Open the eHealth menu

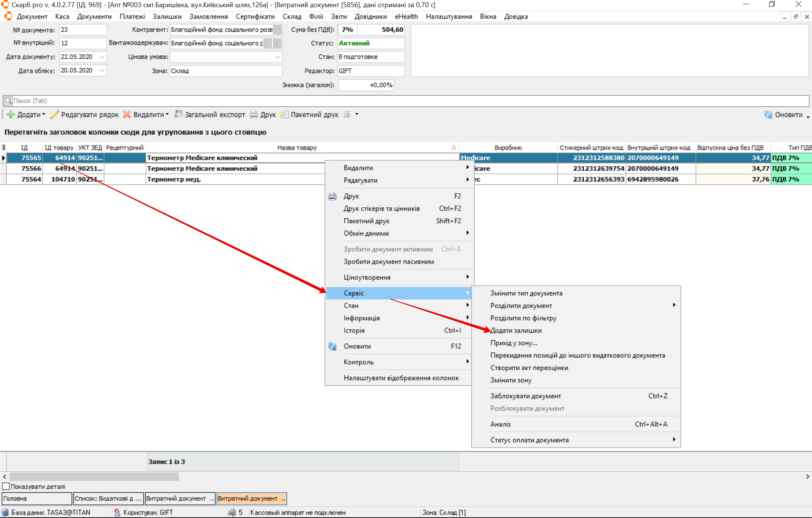coord(406,17)
